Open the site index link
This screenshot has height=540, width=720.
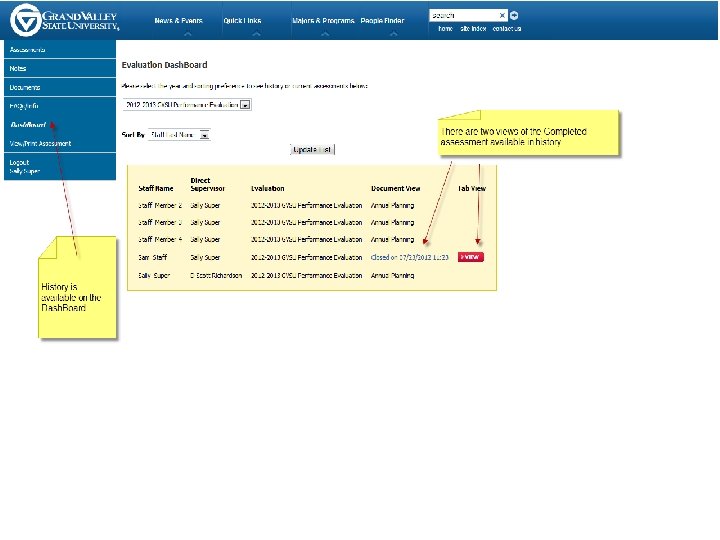pos(473,28)
